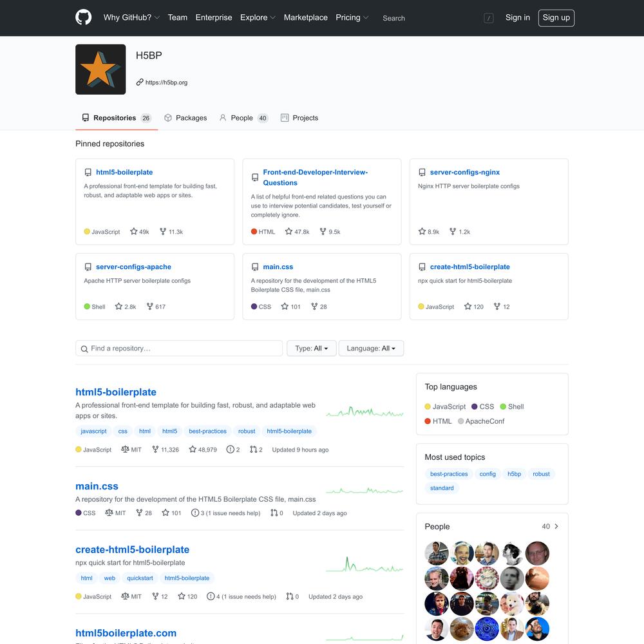Open 4 issues link for create-html5-boilerplate listing
This screenshot has width=644, height=644.
(x=241, y=596)
